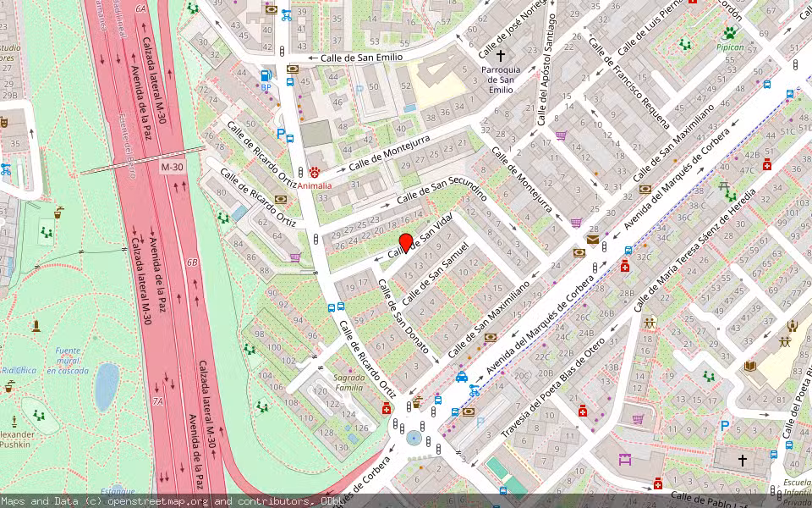Click shopping cart icon beside building 86
The height and width of the screenshot is (508, 812).
[x=295, y=257]
